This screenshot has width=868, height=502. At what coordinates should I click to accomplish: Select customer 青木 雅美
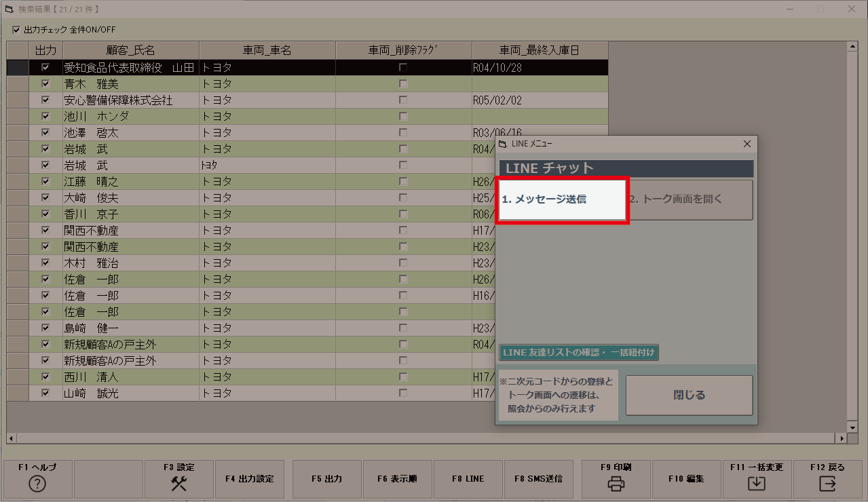coord(131,84)
